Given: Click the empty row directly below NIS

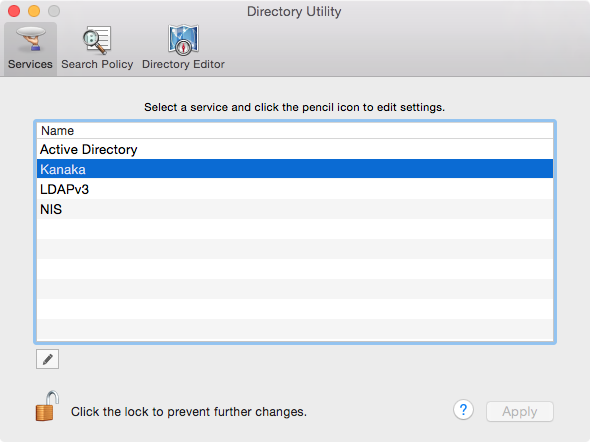Looking at the screenshot, I should pos(295,229).
